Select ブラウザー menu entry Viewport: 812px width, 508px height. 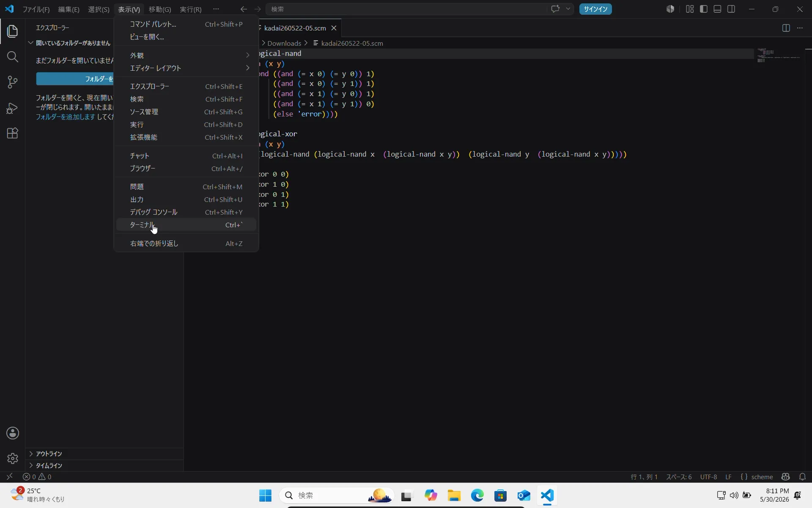[x=186, y=168]
